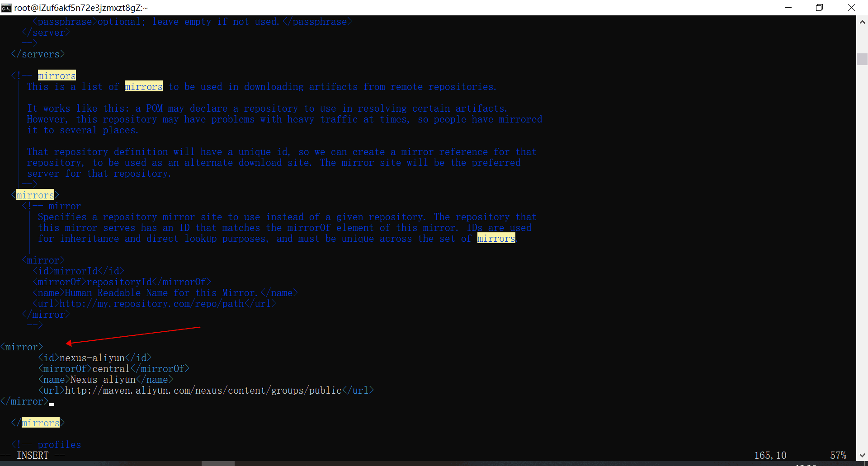Click the line 'server for that repository.'
The height and width of the screenshot is (466, 868).
[x=99, y=174]
